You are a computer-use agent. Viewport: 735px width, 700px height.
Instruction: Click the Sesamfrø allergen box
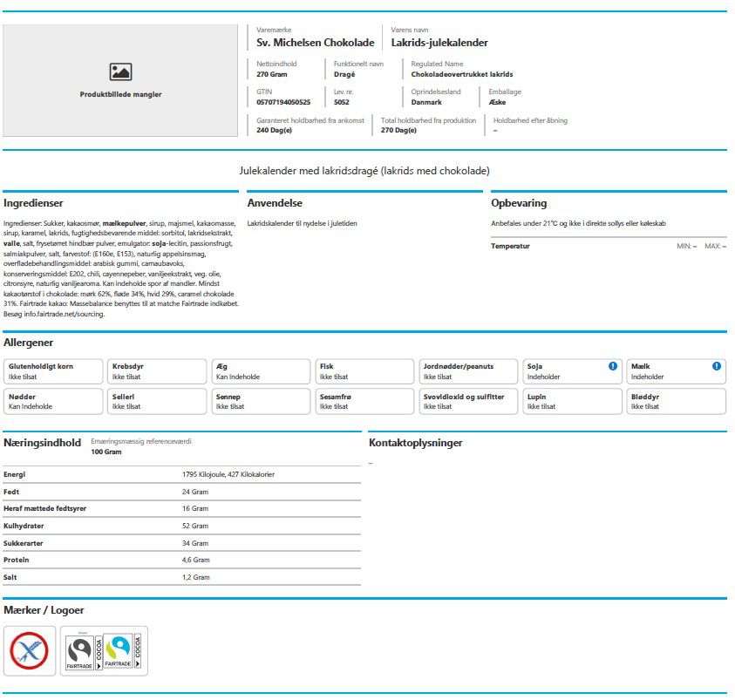point(364,402)
